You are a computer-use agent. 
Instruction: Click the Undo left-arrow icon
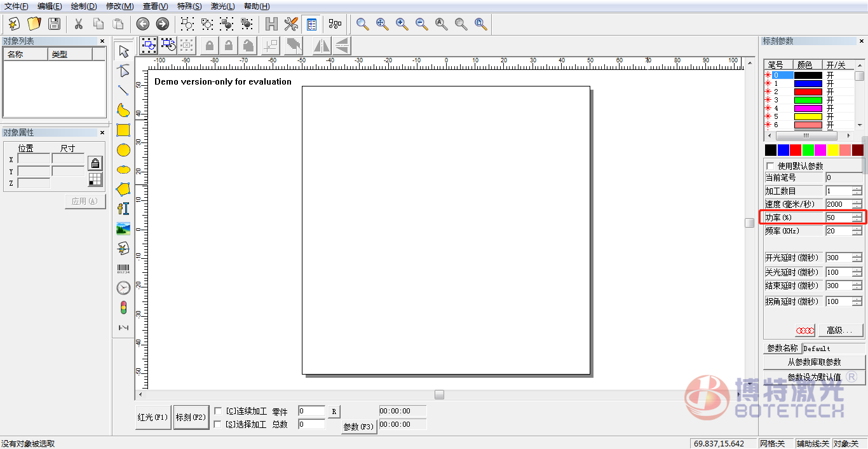143,24
